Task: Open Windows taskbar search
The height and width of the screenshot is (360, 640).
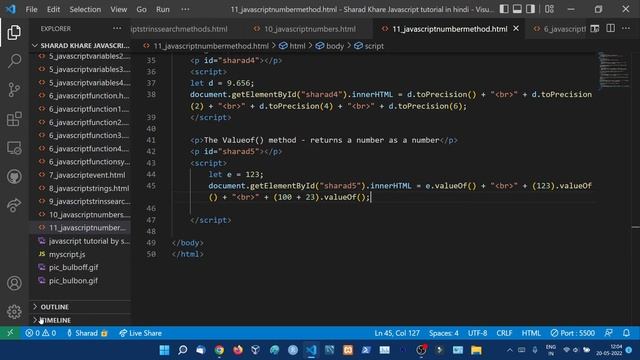Action: tap(183, 350)
